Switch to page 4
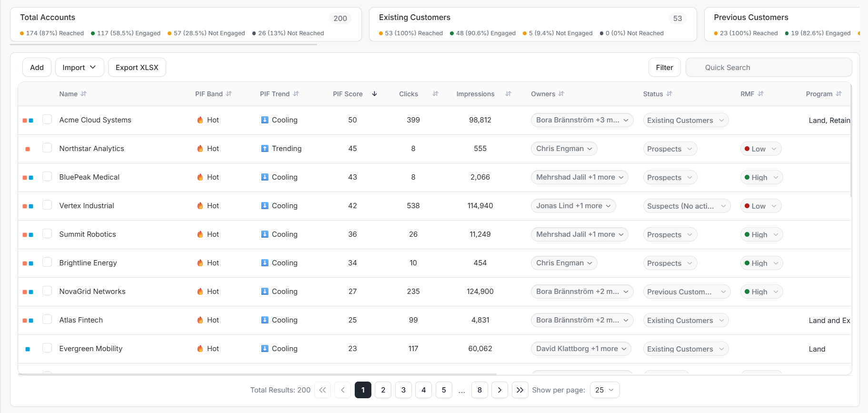This screenshot has width=868, height=413. (x=424, y=390)
